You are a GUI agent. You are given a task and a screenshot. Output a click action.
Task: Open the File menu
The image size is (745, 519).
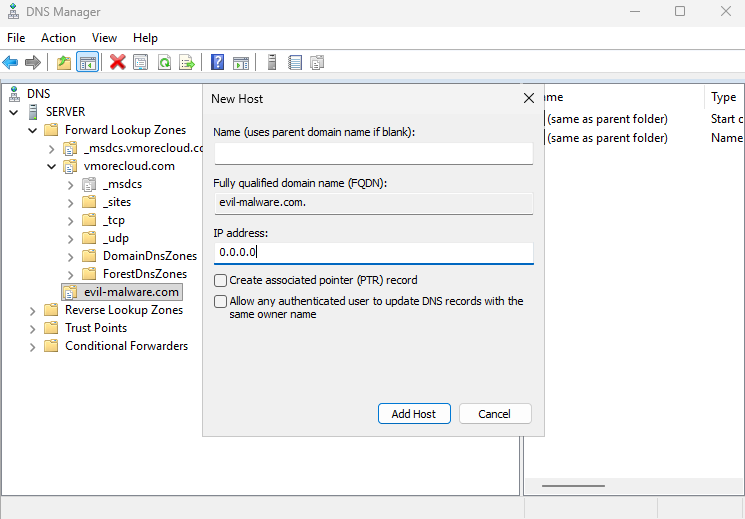16,38
